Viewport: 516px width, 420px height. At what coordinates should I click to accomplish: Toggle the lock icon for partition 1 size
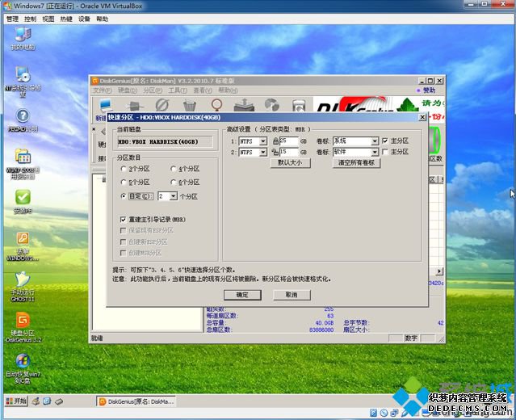pos(275,141)
